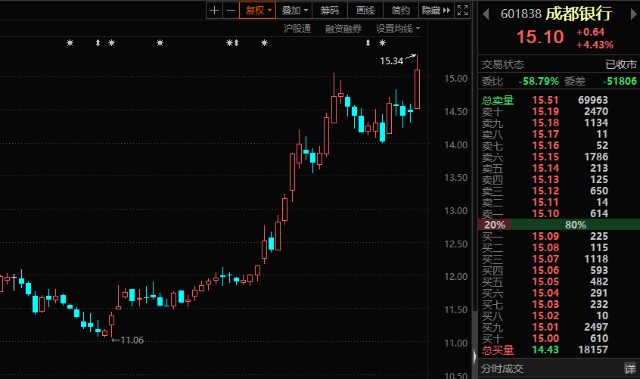Click the 20% / 80% buy-sell ratio bar
Image resolution: width=640 pixels, height=379 pixels.
point(559,224)
